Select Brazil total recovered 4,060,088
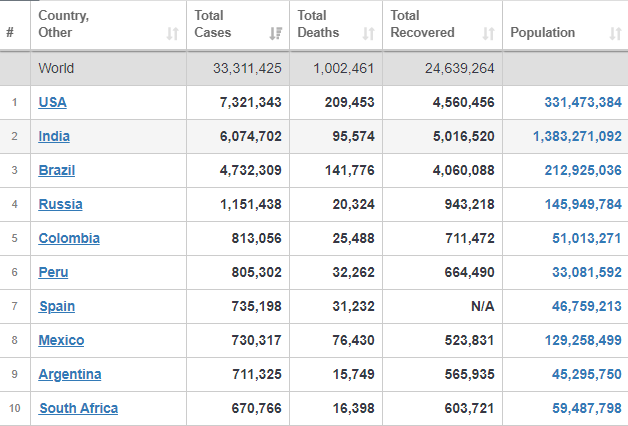Image resolution: width=628 pixels, height=426 pixels. point(463,170)
